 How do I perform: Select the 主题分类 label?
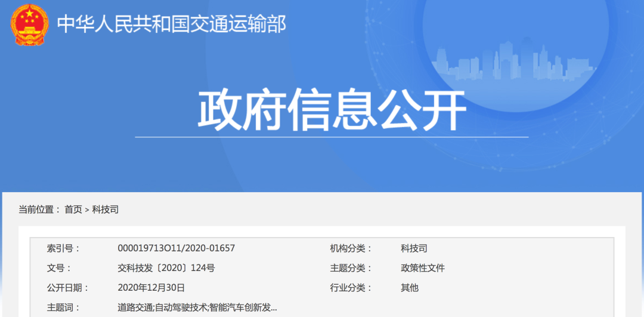(x=351, y=268)
